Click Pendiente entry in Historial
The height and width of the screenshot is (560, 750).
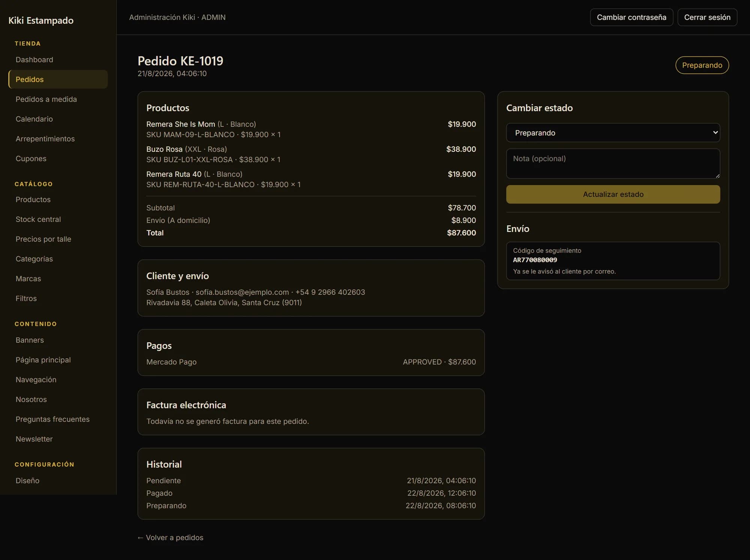click(x=163, y=481)
